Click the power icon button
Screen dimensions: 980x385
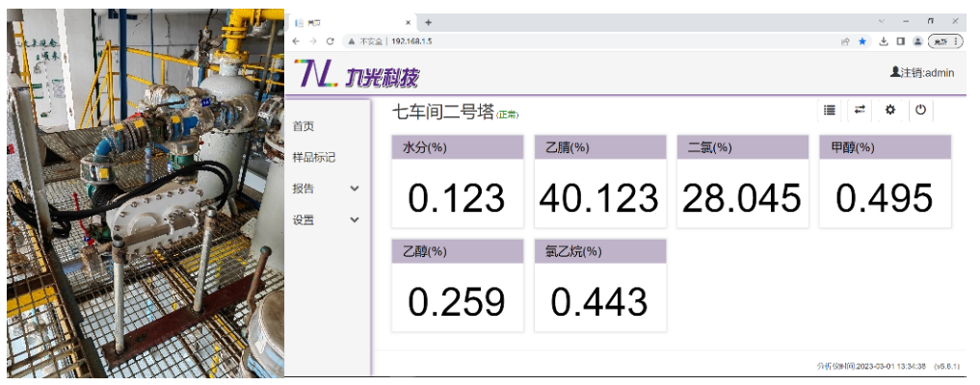tap(920, 111)
